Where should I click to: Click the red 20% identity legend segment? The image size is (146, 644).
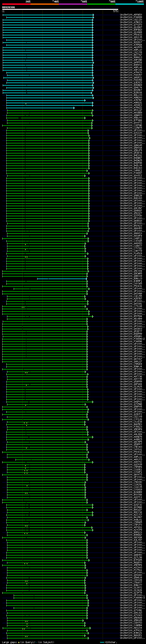tap(16, 4)
